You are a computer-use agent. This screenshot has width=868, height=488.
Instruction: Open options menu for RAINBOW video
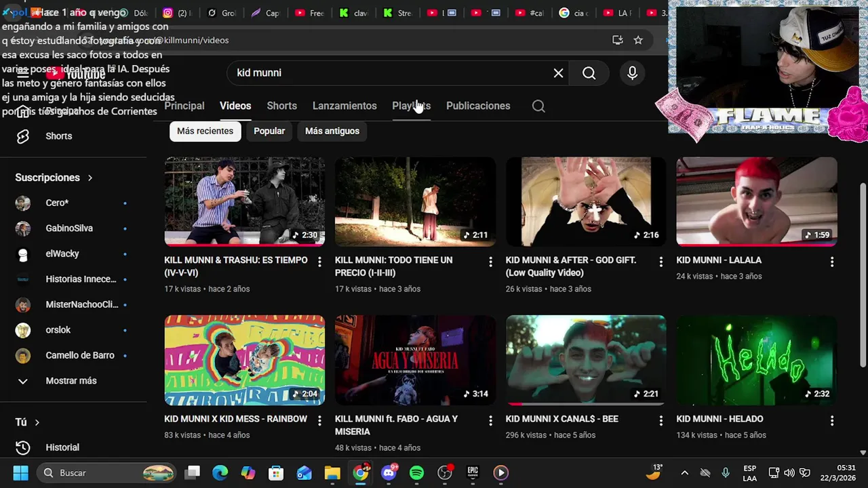(320, 421)
